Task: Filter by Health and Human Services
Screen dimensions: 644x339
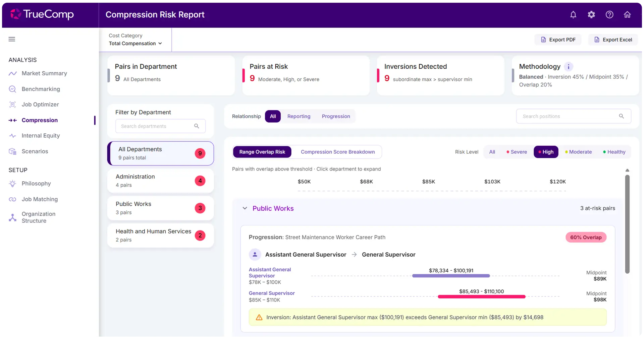Action: (161, 235)
